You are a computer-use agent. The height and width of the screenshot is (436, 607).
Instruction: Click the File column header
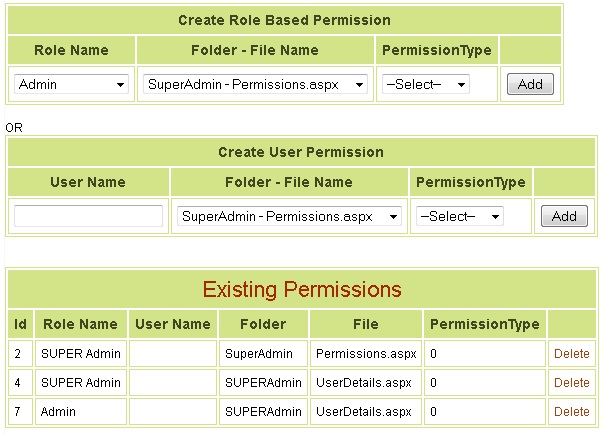[x=366, y=324]
